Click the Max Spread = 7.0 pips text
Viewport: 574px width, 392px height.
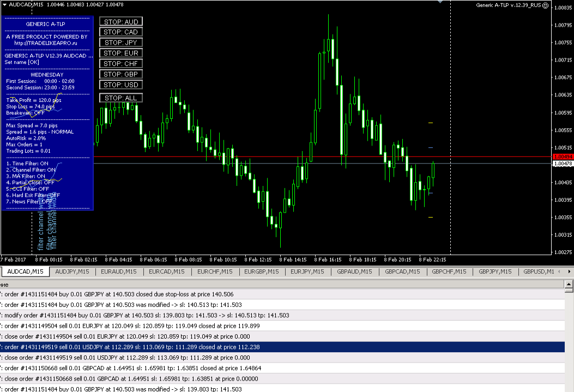point(32,125)
